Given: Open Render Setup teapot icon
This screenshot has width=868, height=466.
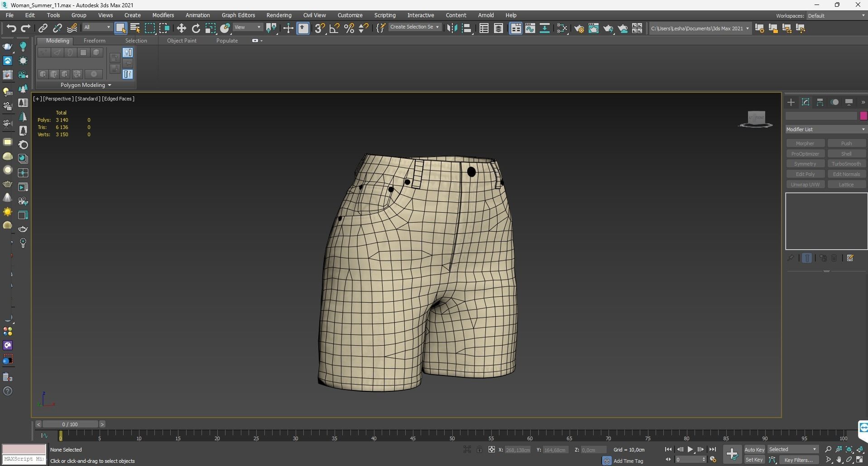Looking at the screenshot, I should click(x=579, y=29).
